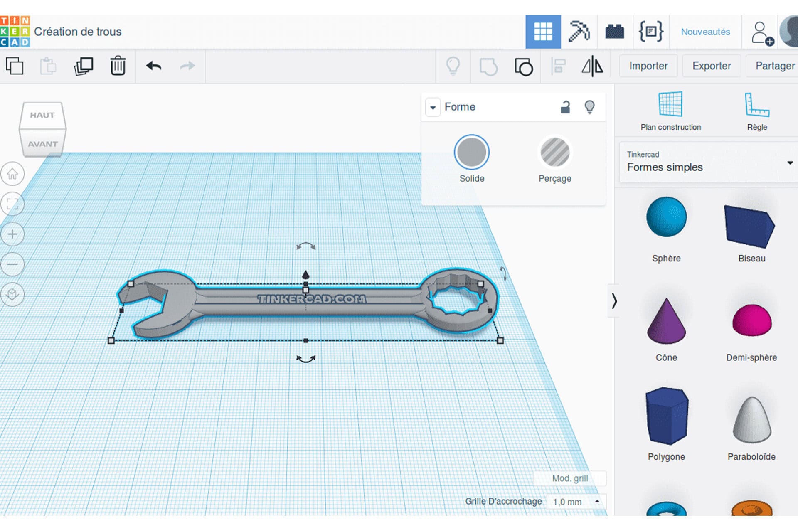
Task: Open the Nouveautés link
Action: [x=705, y=32]
